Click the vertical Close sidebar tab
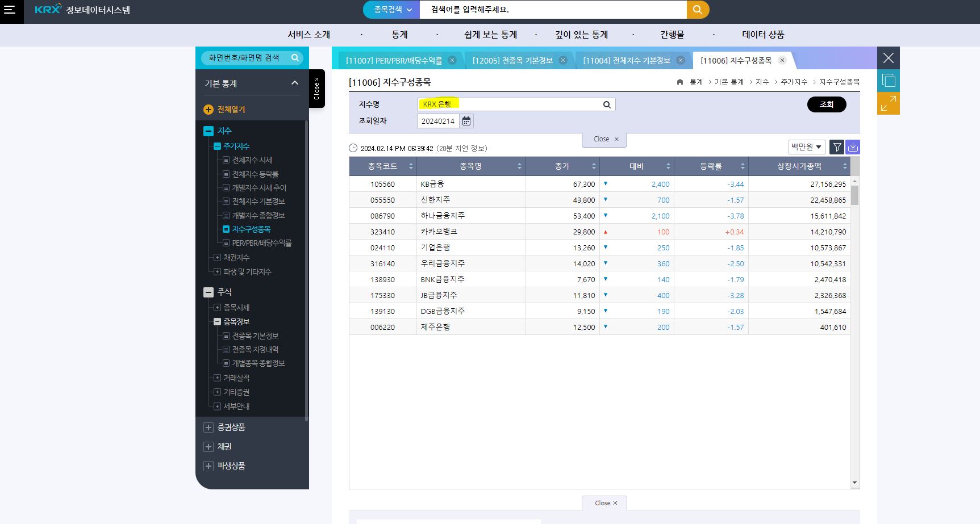 coord(317,89)
